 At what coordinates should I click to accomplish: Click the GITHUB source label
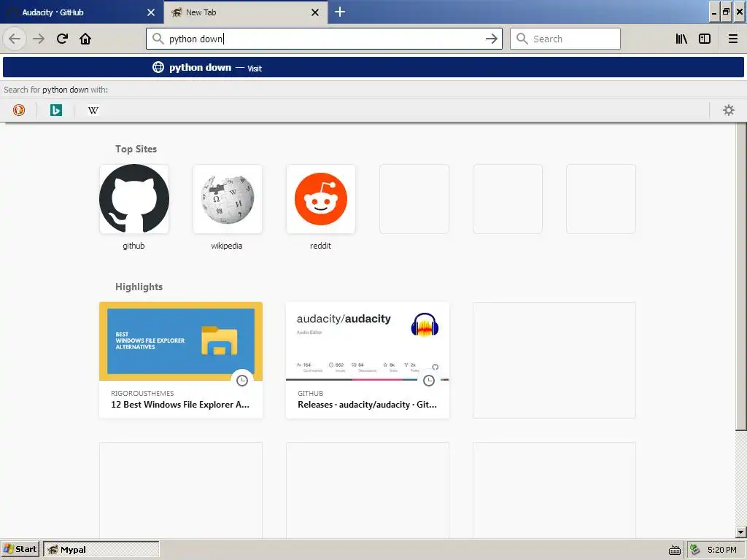point(310,393)
